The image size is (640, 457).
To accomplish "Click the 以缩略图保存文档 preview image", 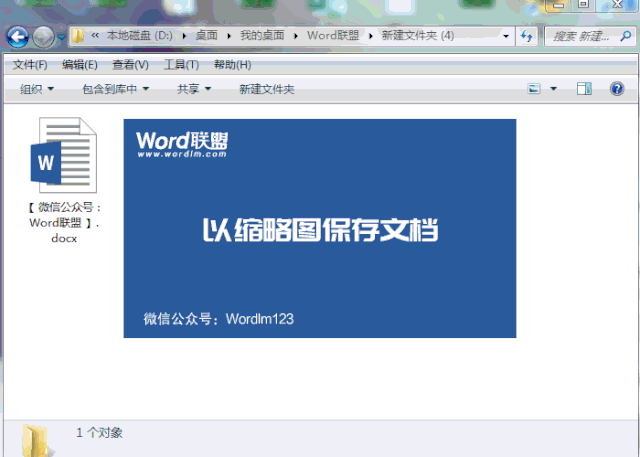I will [x=320, y=228].
